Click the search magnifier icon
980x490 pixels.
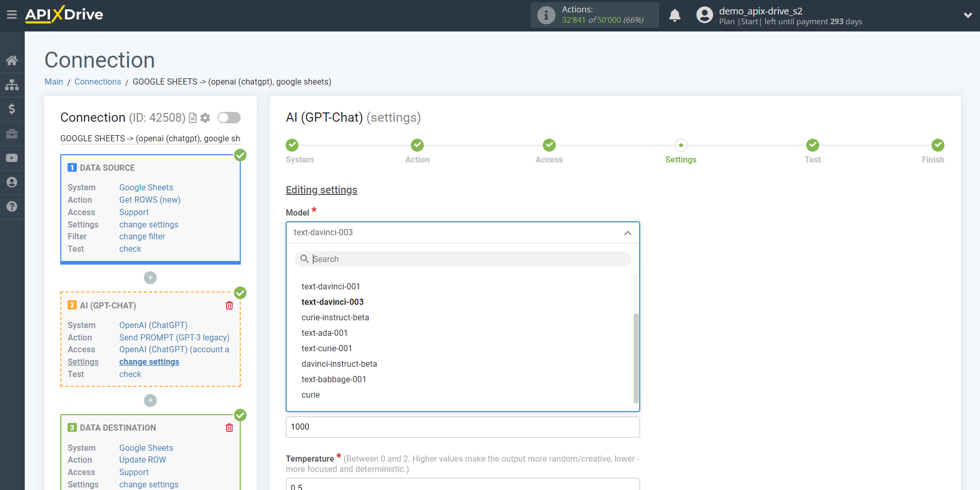point(305,259)
